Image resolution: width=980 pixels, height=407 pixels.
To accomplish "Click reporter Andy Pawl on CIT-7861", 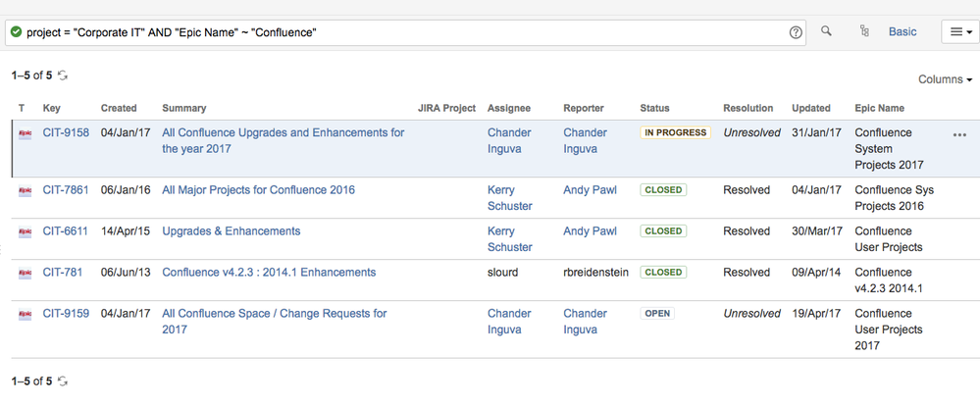I will (590, 189).
